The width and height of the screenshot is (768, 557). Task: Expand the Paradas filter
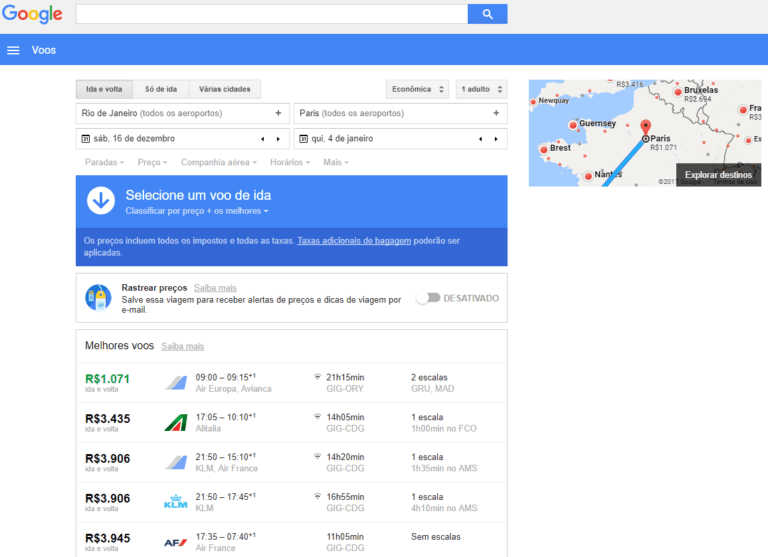click(104, 162)
